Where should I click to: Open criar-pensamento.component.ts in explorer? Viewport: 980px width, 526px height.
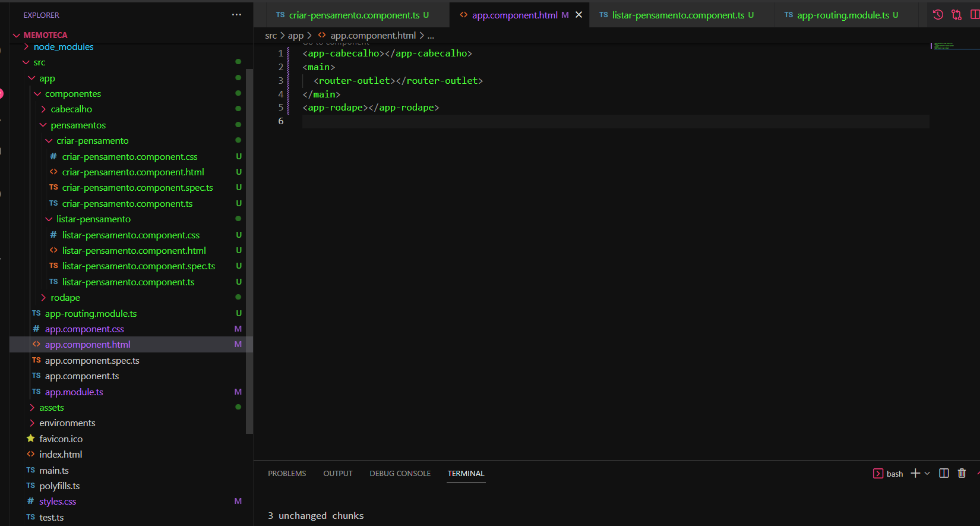click(127, 204)
